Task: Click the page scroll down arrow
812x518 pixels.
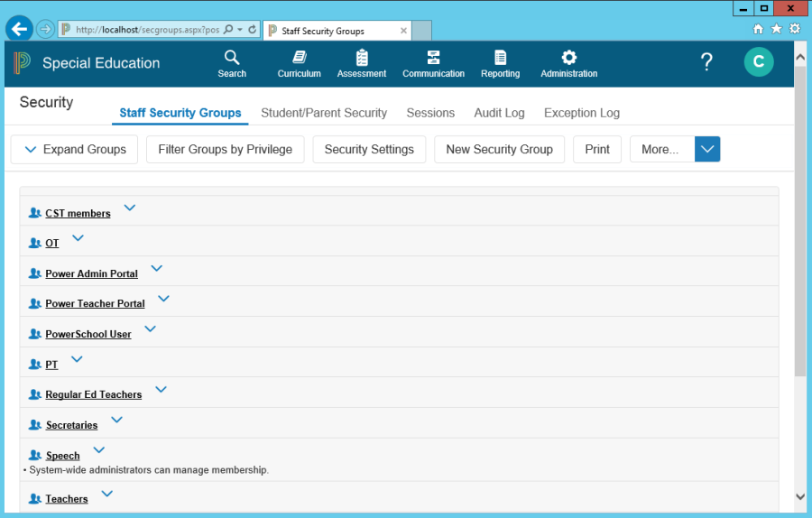Action: (799, 496)
